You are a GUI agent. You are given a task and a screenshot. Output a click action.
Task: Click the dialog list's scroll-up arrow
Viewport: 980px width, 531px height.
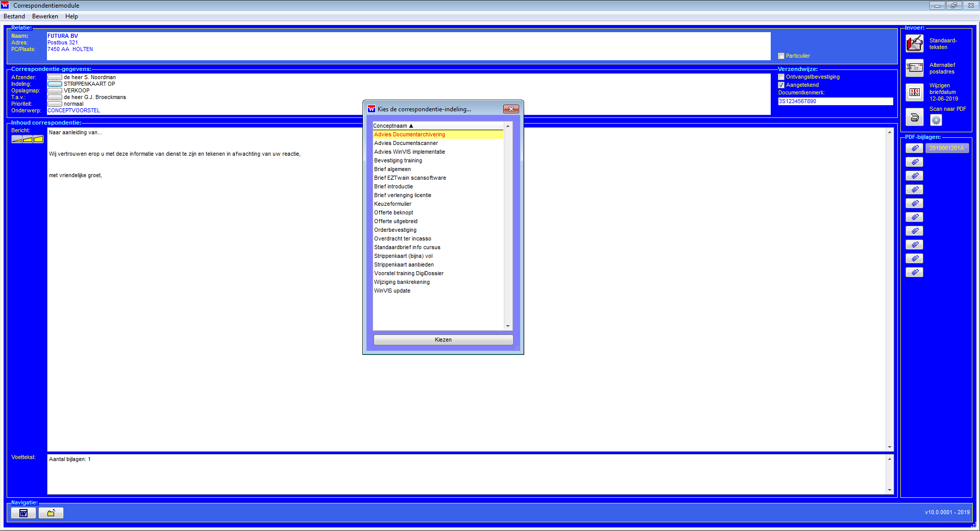(508, 126)
